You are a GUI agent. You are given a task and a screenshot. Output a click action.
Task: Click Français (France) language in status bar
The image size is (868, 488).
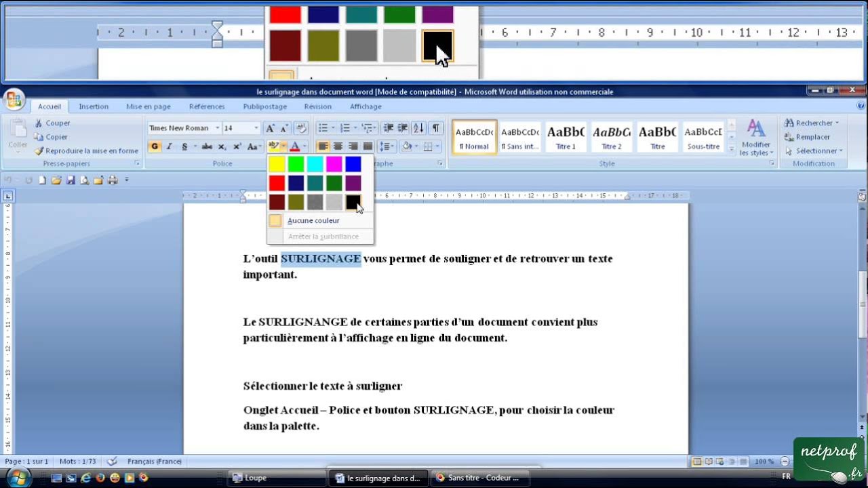[x=155, y=462]
